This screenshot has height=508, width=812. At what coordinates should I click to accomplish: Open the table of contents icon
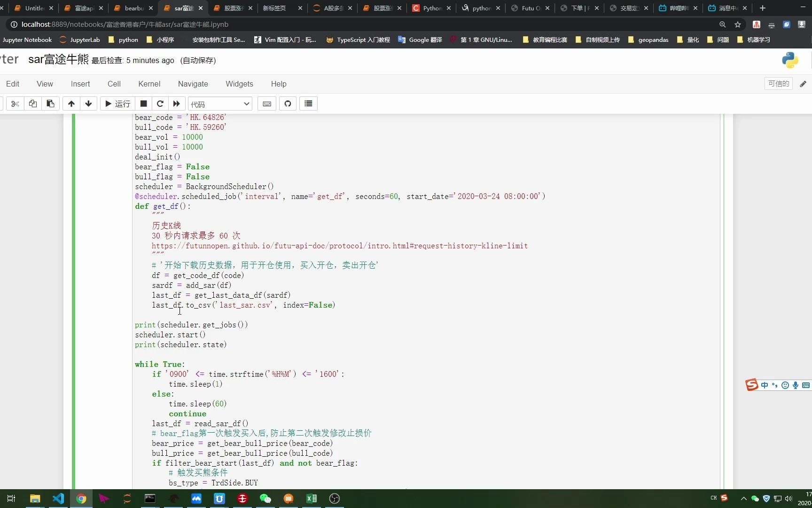(x=308, y=103)
